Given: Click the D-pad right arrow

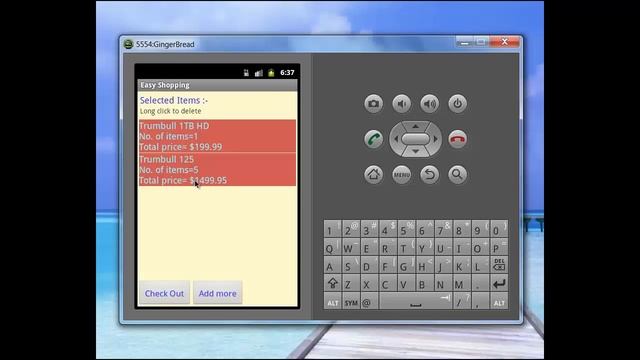Looking at the screenshot, I should pos(436,139).
